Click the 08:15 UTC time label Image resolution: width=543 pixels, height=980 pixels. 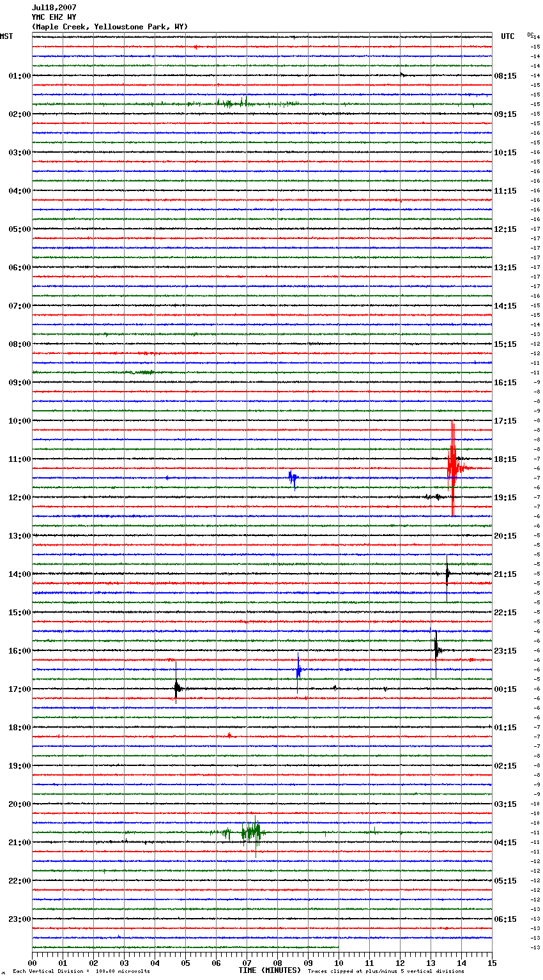pyautogui.click(x=505, y=76)
